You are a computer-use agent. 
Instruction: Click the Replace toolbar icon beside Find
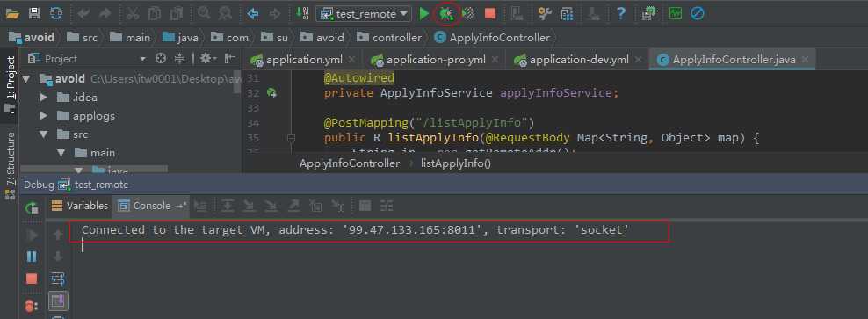point(225,13)
